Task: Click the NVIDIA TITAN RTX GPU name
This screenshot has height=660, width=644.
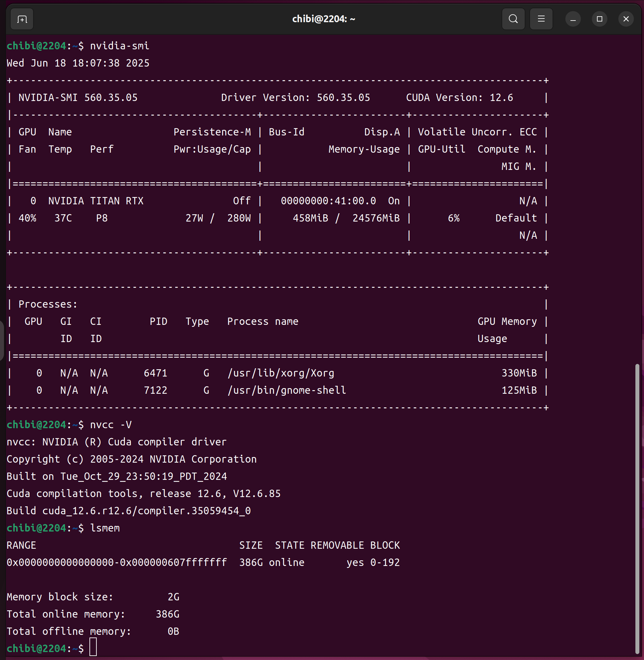Action: [x=96, y=201]
